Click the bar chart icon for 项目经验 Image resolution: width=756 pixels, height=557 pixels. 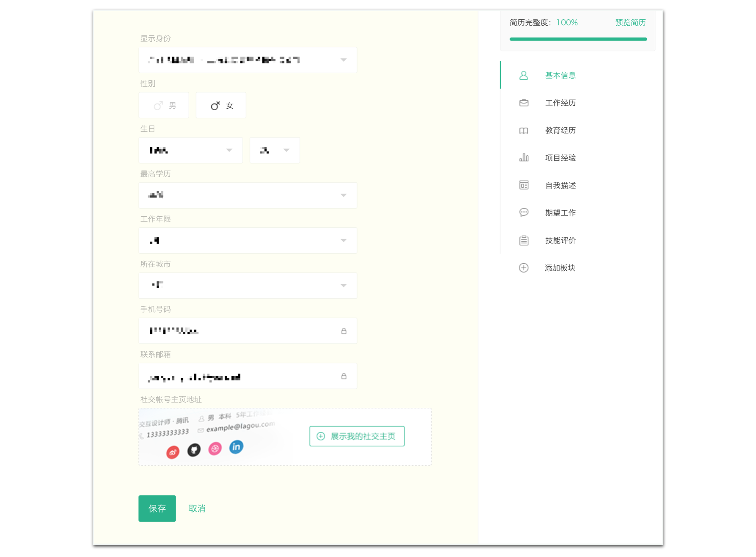coord(523,157)
